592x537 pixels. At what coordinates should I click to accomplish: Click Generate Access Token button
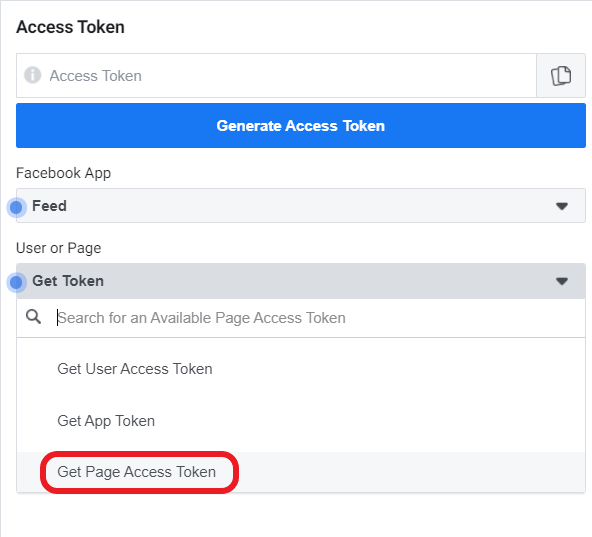[301, 125]
